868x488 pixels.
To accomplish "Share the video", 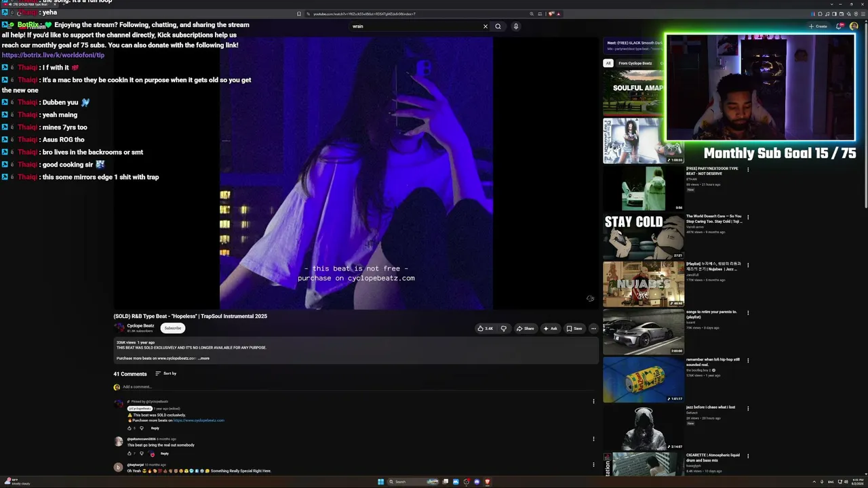I will tap(525, 329).
